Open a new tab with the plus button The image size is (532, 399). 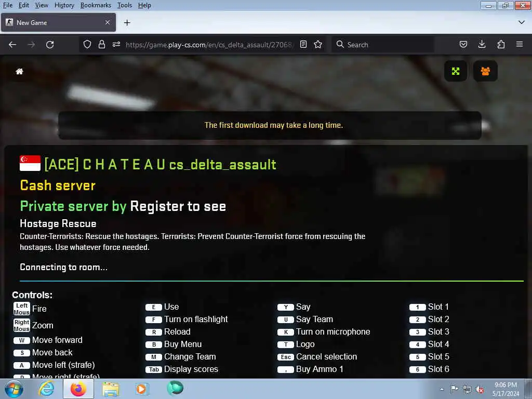click(x=127, y=23)
